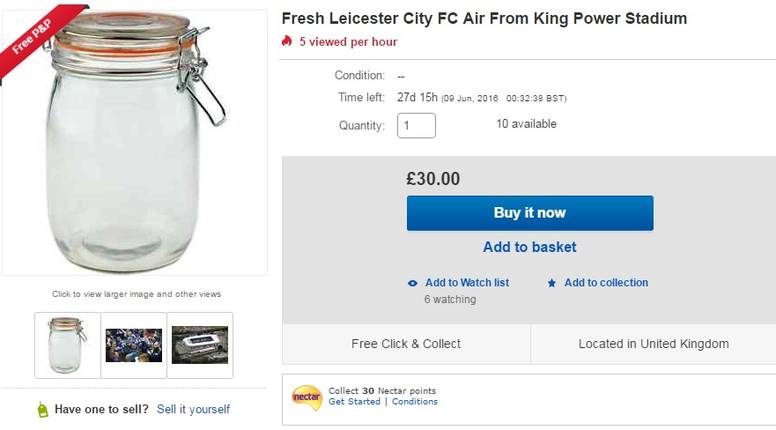
Task: Select the Free Click & Collect section
Action: [406, 344]
